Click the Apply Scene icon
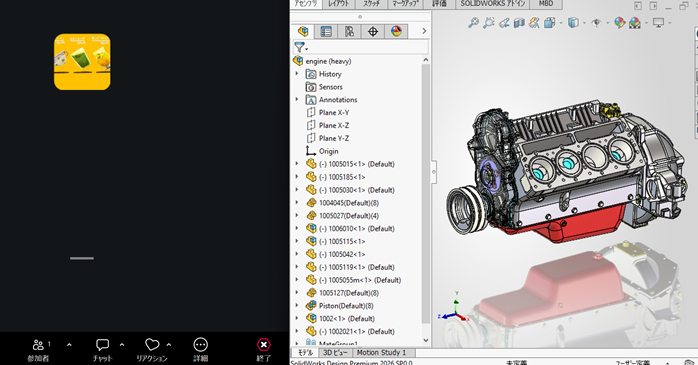Image resolution: width=698 pixels, height=365 pixels. 635,22
